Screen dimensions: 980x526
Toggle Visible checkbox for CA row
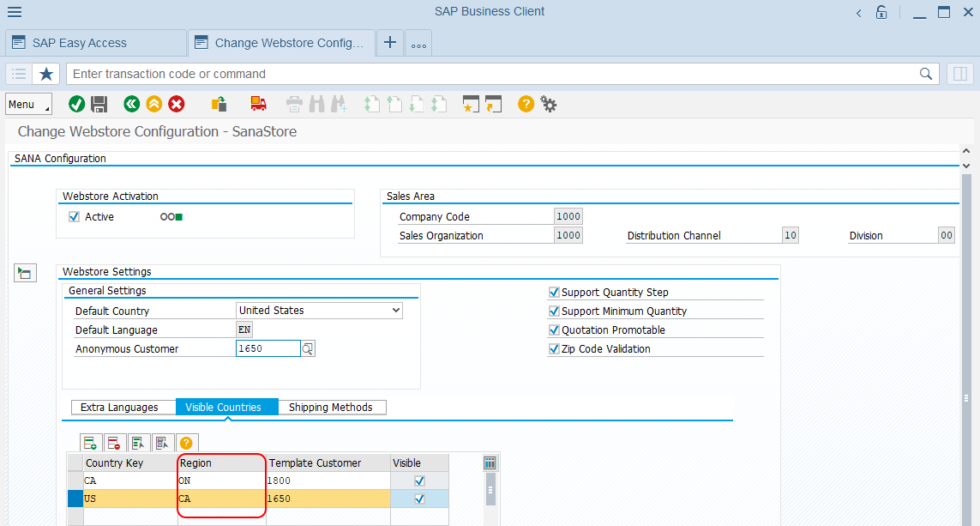point(419,481)
